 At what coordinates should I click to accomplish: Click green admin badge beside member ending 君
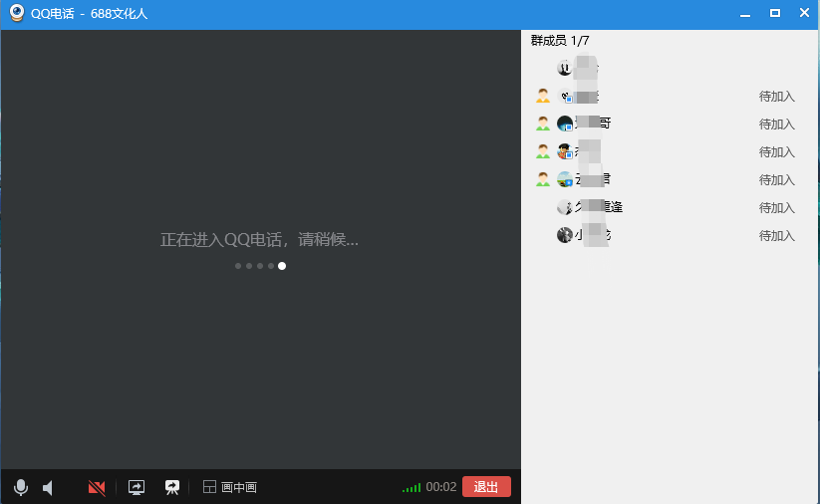tap(543, 179)
